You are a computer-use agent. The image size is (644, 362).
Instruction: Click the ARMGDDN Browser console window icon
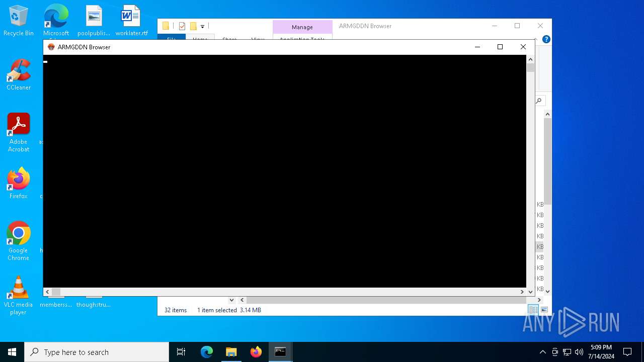[51, 47]
